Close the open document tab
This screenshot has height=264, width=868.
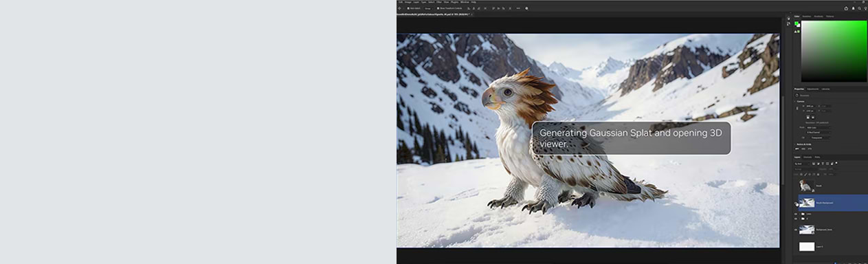coord(471,14)
